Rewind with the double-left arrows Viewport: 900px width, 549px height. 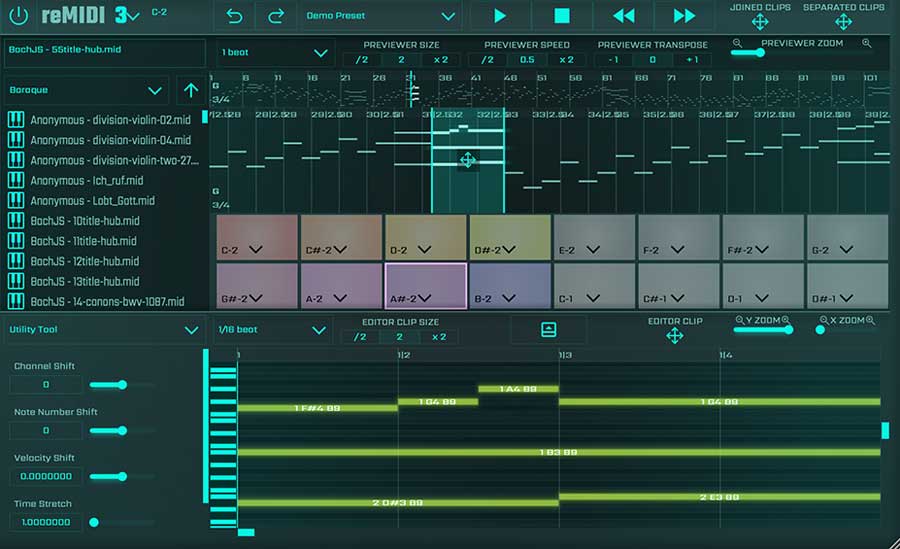tap(624, 16)
